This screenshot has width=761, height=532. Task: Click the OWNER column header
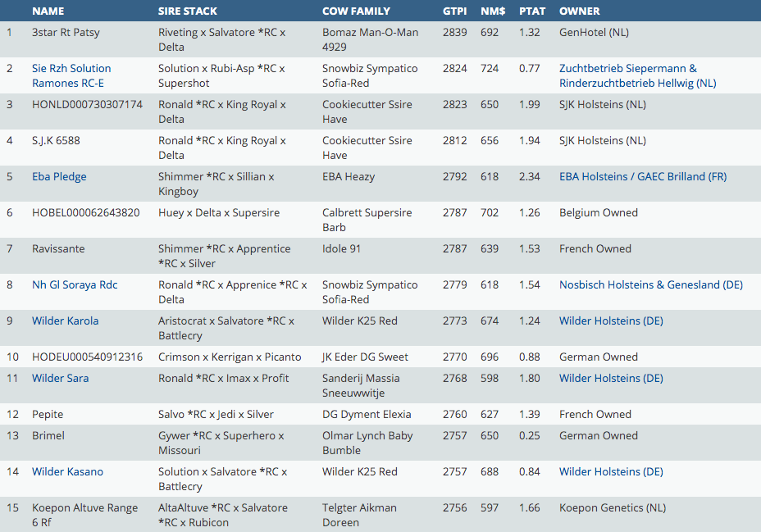(579, 11)
